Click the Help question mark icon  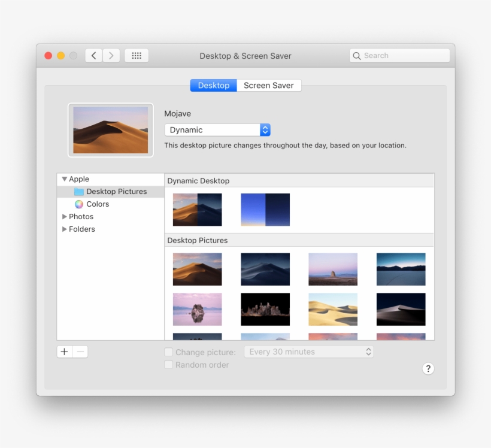coord(428,368)
